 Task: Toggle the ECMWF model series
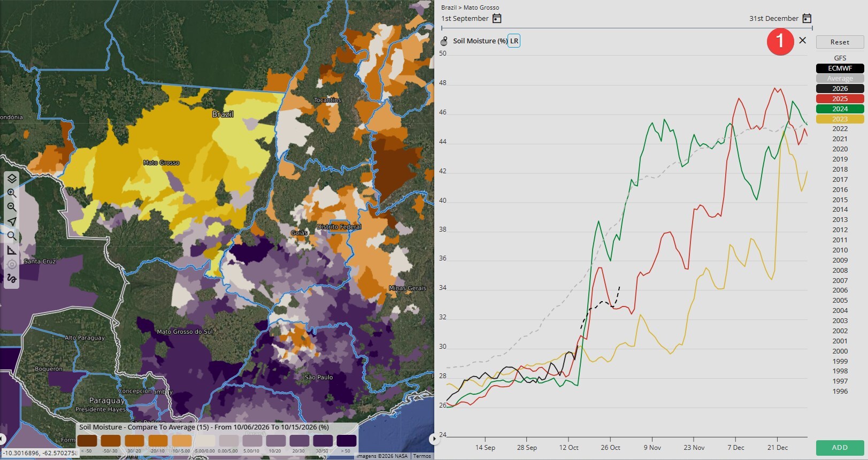(x=840, y=68)
